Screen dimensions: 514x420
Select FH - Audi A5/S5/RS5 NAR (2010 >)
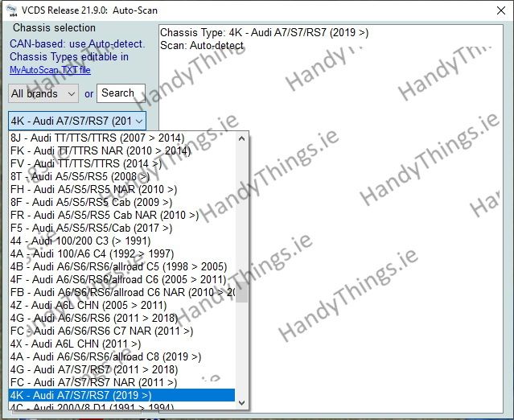pos(122,189)
